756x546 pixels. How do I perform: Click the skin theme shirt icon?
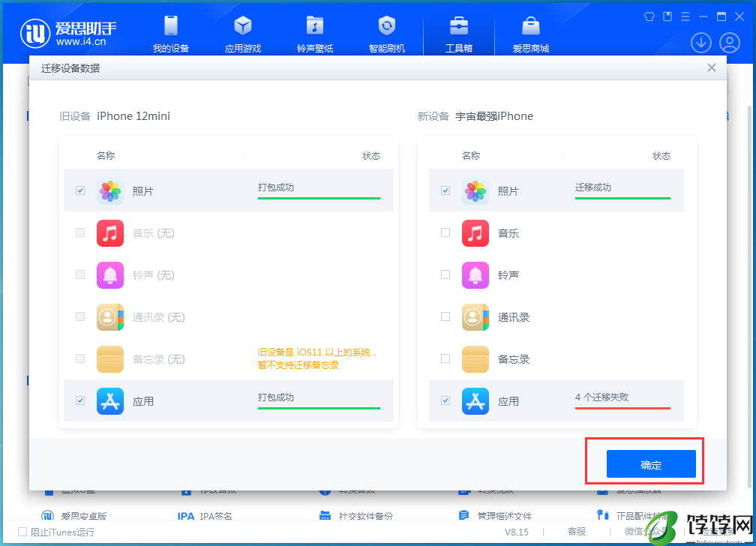point(649,17)
